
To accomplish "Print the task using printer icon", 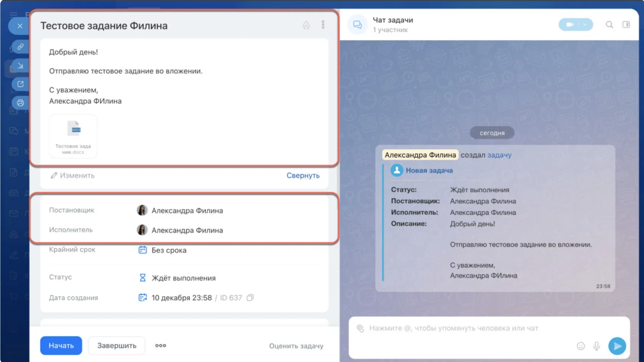I will tap(20, 103).
